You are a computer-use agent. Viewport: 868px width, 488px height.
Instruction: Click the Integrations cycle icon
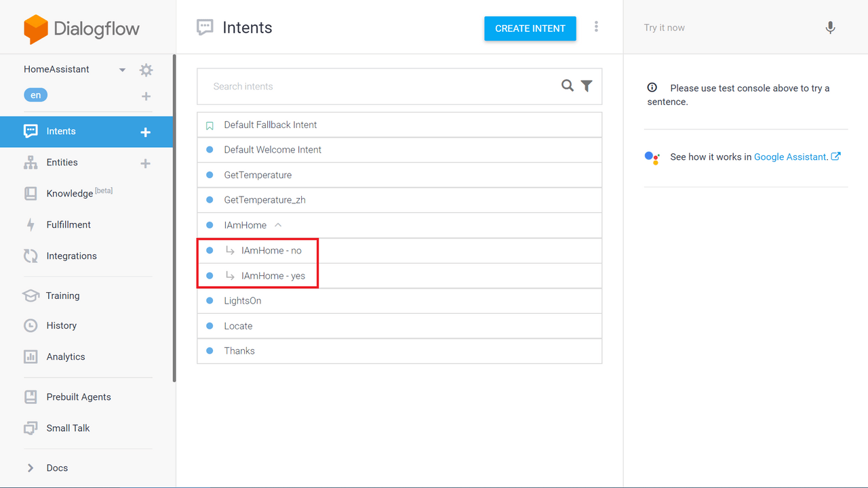[31, 256]
